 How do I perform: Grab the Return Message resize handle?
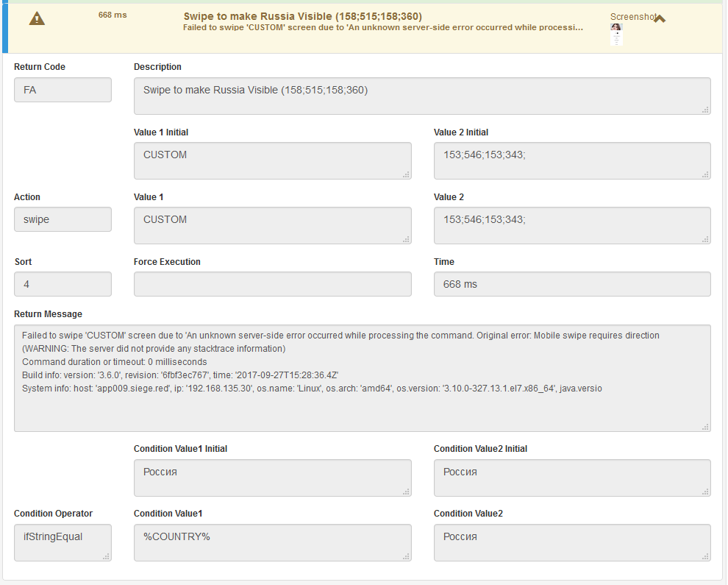click(x=705, y=427)
